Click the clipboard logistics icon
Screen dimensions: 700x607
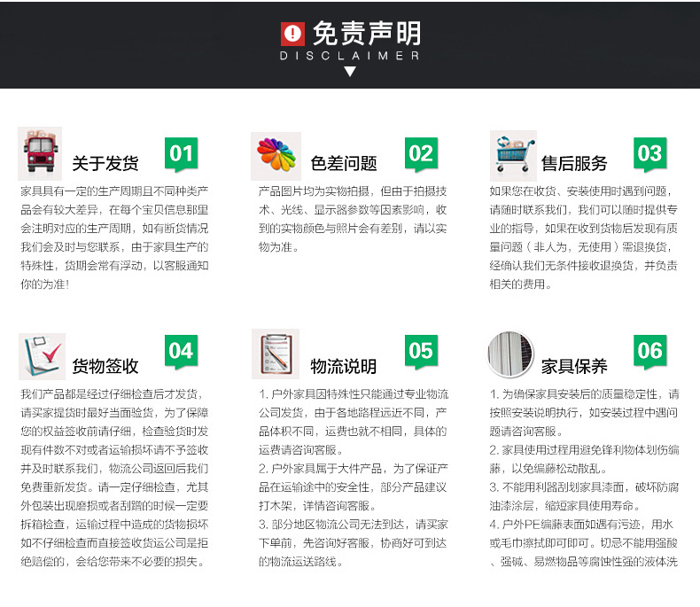[276, 354]
